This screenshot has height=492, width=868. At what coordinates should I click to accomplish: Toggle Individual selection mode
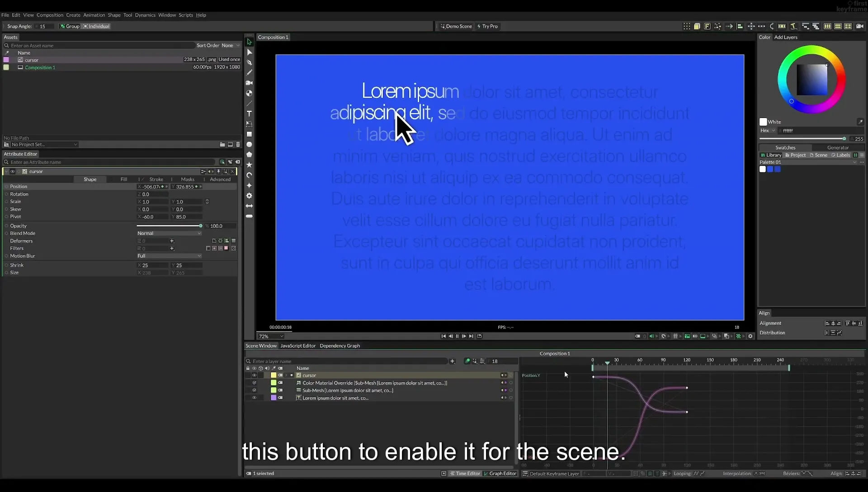(x=96, y=26)
